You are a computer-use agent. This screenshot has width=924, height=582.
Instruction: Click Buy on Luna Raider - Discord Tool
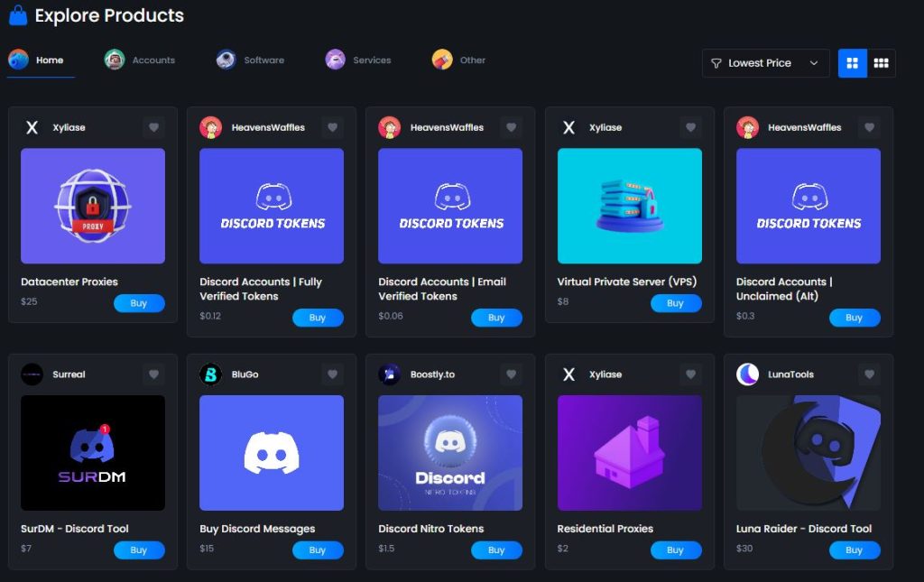tap(855, 550)
